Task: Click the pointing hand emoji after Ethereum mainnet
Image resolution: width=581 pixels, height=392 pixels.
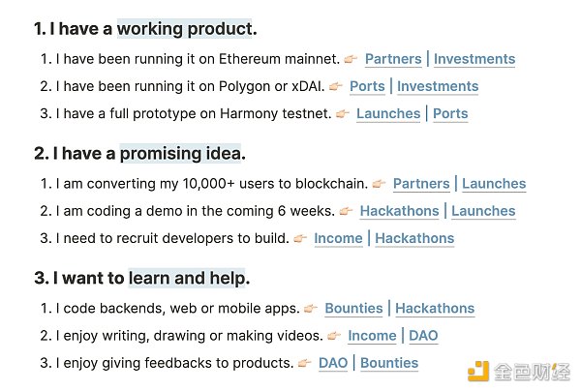Action: (351, 59)
